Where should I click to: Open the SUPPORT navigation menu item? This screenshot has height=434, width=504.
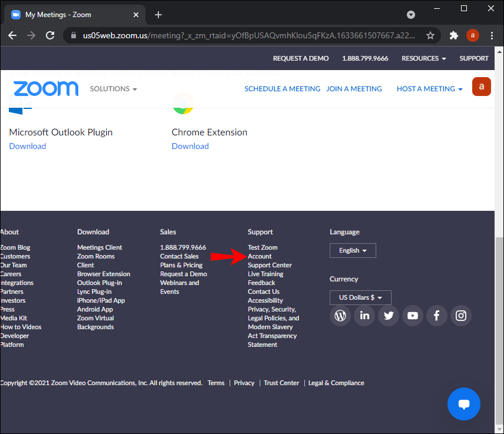pyautogui.click(x=474, y=58)
